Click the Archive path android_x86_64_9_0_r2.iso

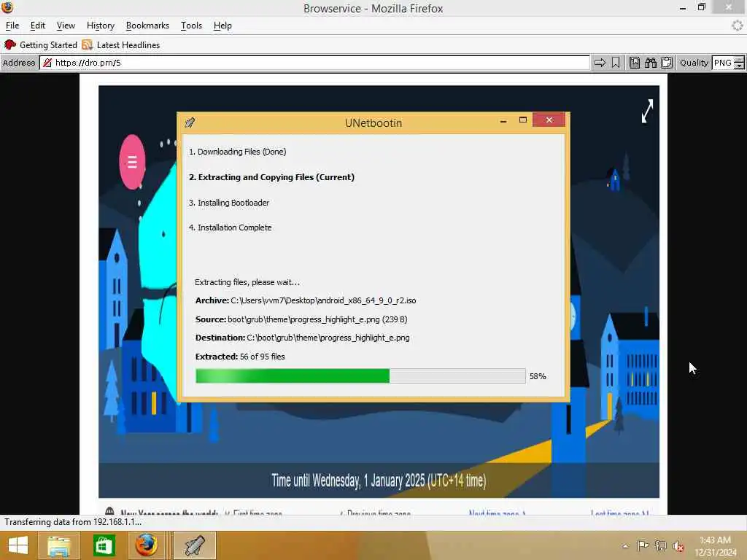(306, 300)
